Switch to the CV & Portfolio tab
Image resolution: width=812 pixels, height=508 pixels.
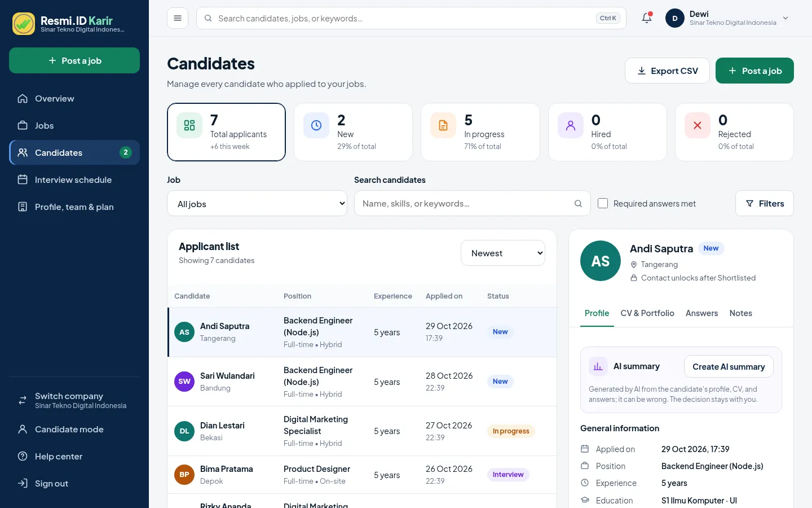click(647, 313)
